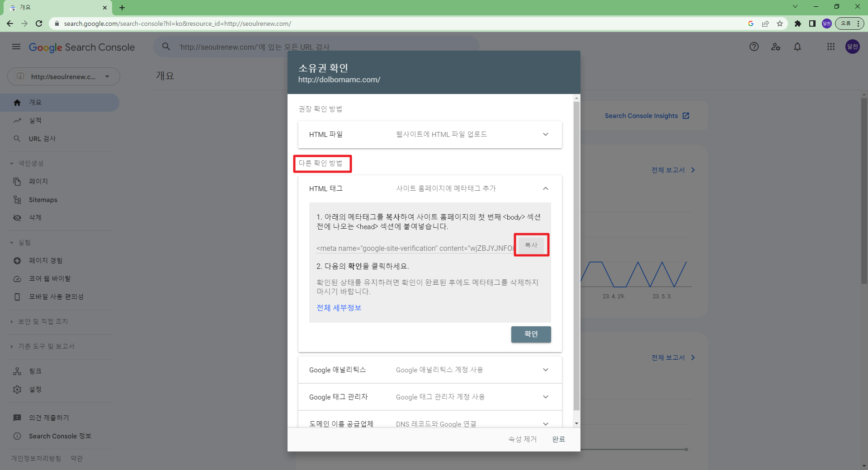The width and height of the screenshot is (868, 470).
Task: Expand the Google 애널리틱스 verification option
Action: pos(545,370)
